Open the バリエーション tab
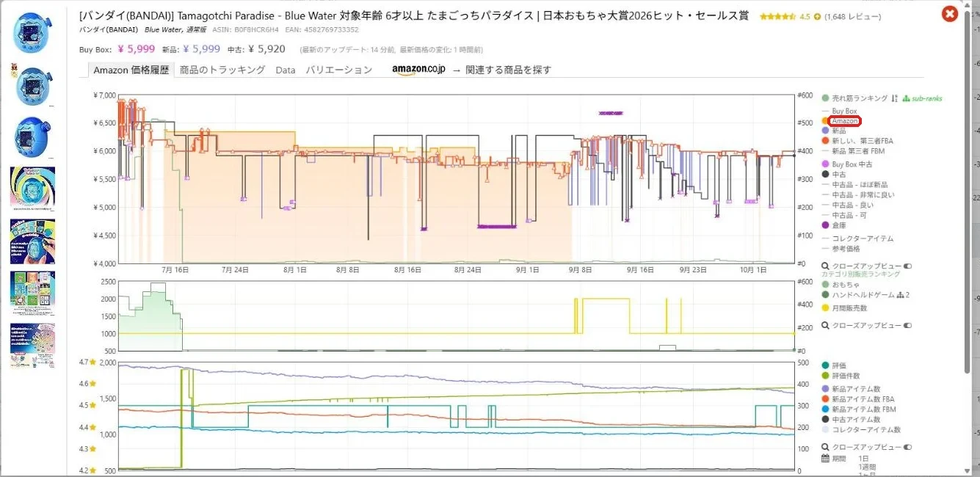 339,70
